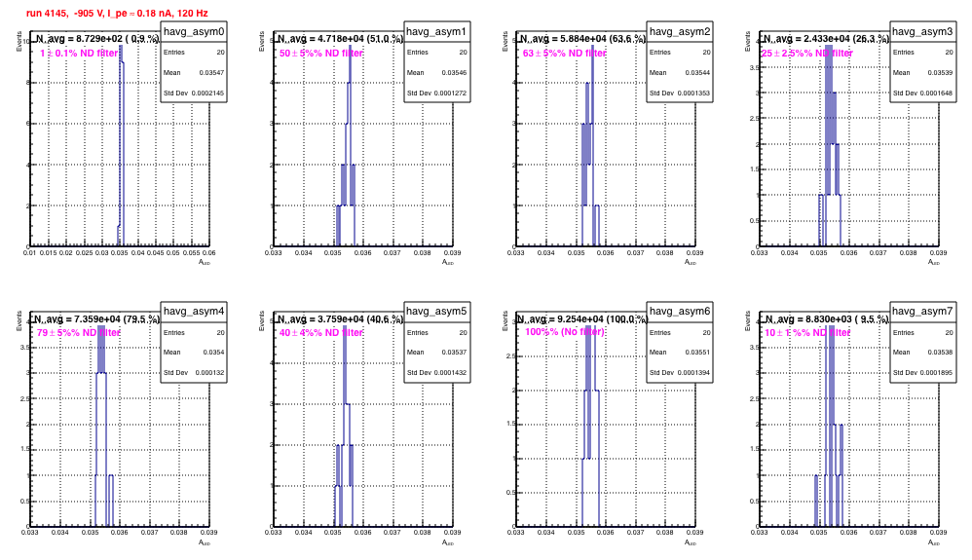Click the histogram peak in havg_asym1 plot
The width and height of the screenshot is (972, 560).
[350, 62]
